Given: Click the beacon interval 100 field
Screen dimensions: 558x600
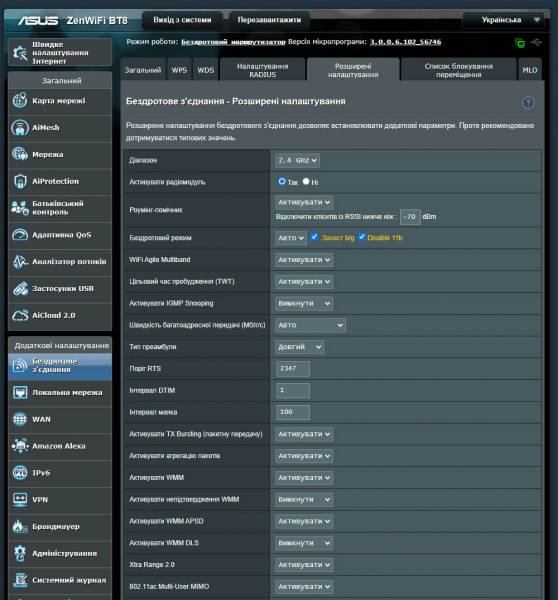Looking at the screenshot, I should [293, 412].
